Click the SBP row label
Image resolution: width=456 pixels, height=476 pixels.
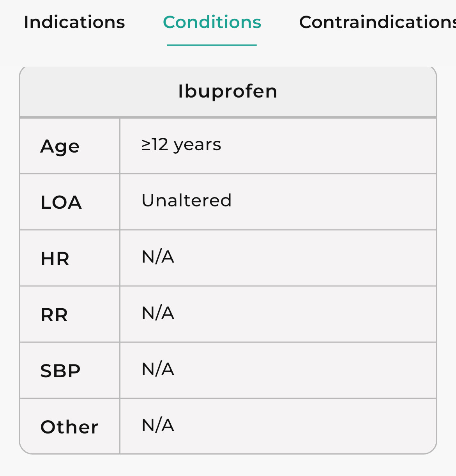pyautogui.click(x=60, y=371)
